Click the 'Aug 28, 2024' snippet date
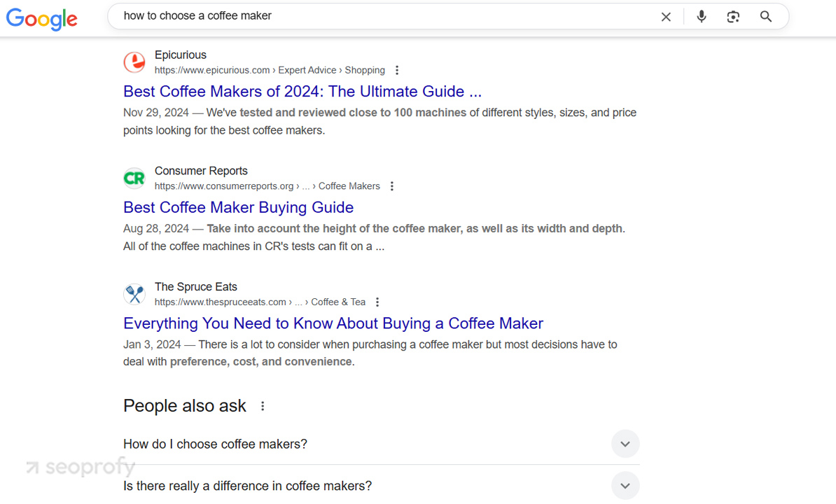This screenshot has height=504, width=836. (155, 229)
